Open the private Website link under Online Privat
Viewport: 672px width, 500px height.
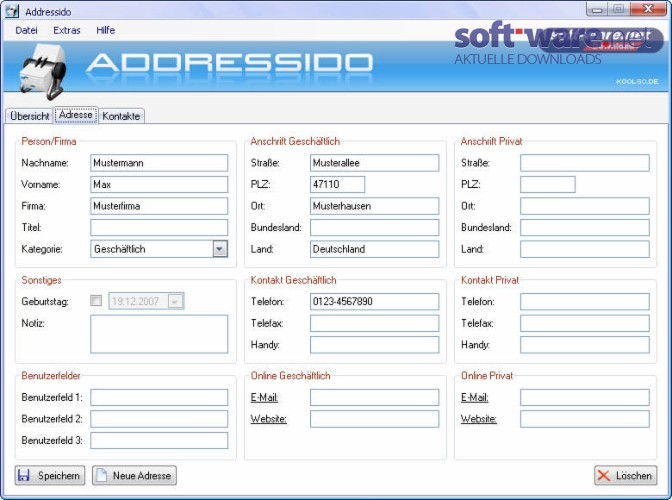[478, 419]
